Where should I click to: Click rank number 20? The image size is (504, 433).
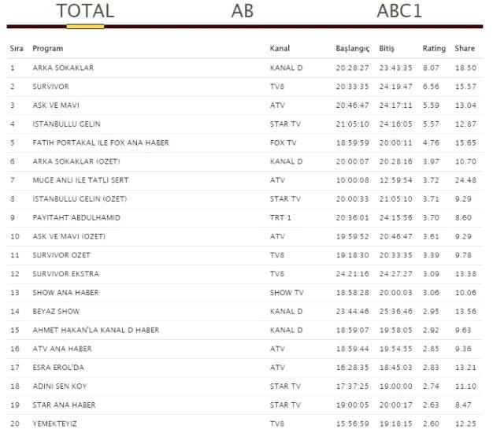tap(15, 424)
